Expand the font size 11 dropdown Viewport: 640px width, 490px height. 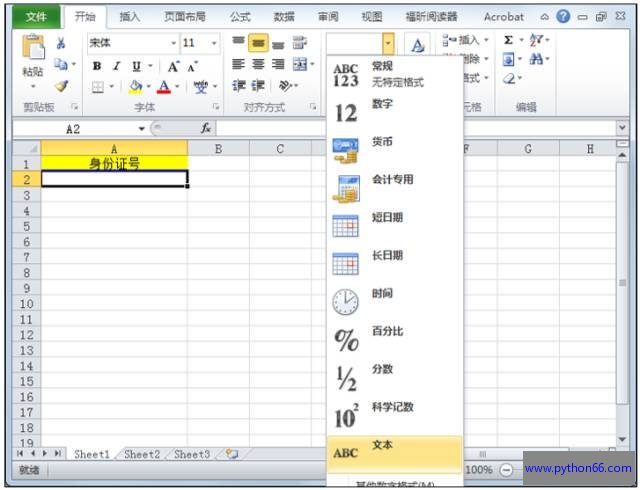pos(213,43)
